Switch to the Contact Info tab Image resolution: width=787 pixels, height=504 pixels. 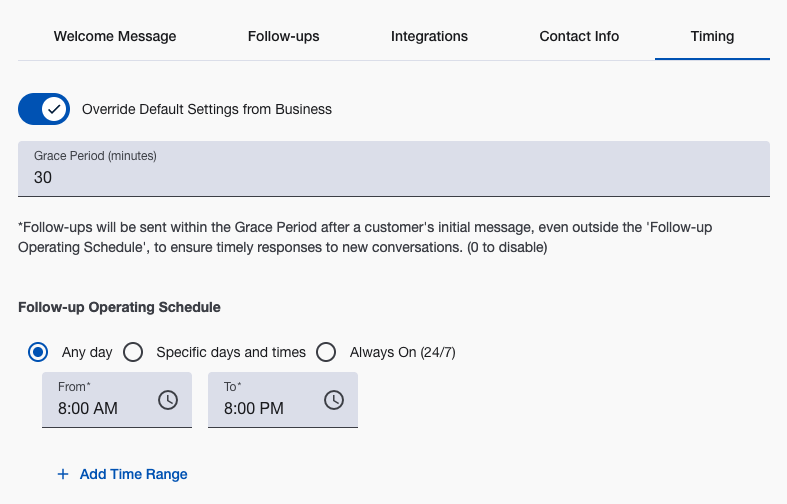tap(579, 37)
